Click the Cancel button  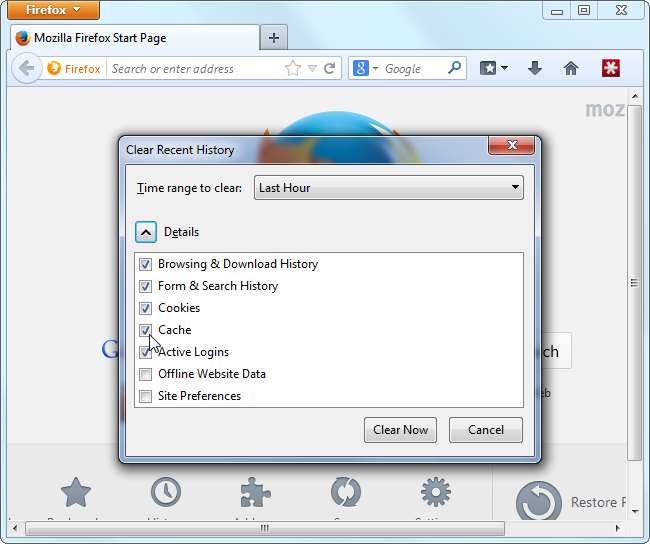click(x=486, y=430)
